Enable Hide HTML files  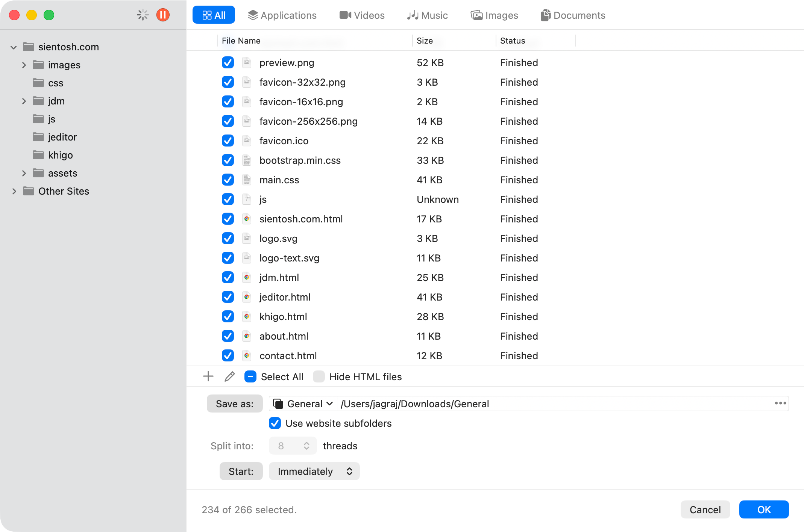click(x=319, y=376)
